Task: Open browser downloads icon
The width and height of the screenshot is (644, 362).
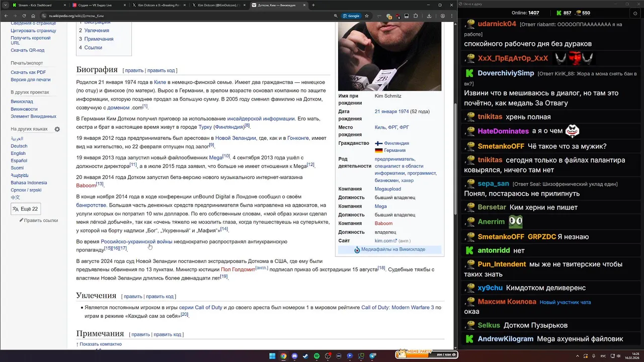Action: [x=429, y=16]
